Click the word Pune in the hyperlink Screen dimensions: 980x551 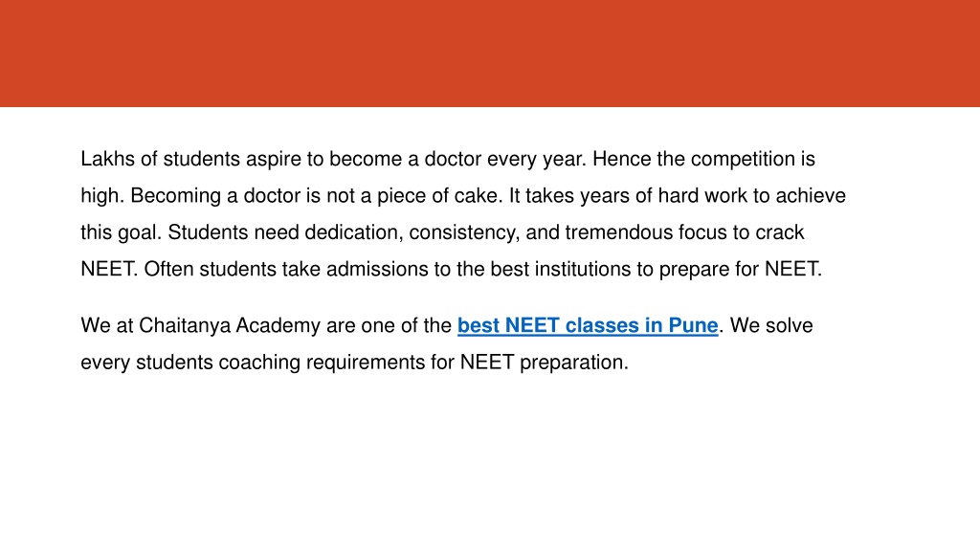tap(693, 325)
